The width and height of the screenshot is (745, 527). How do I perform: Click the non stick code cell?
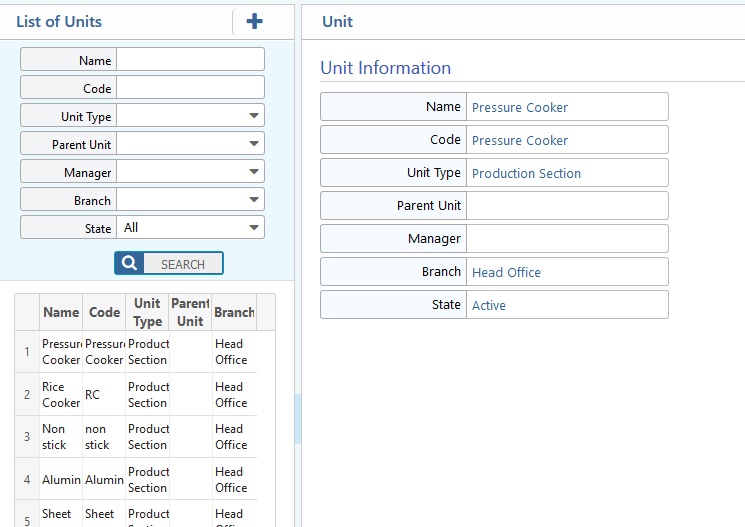pyautogui.click(x=104, y=437)
